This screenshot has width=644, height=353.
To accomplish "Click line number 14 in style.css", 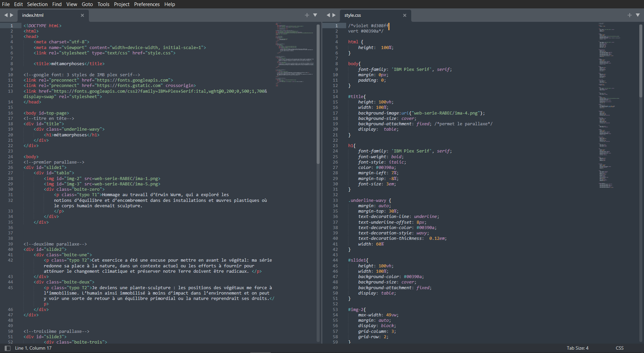I will click(335, 96).
